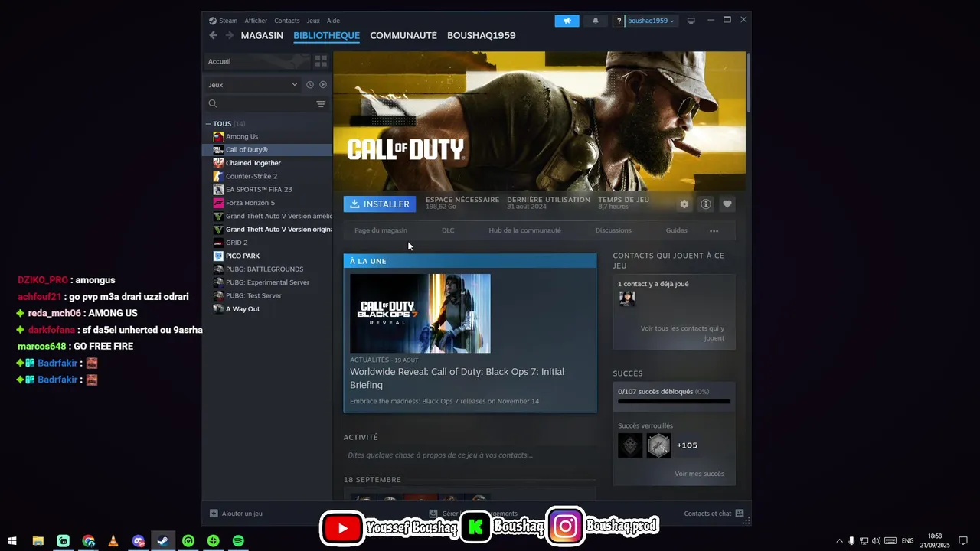Open the Windows notification center icon
Image resolution: width=980 pixels, height=551 pixels.
point(963,541)
